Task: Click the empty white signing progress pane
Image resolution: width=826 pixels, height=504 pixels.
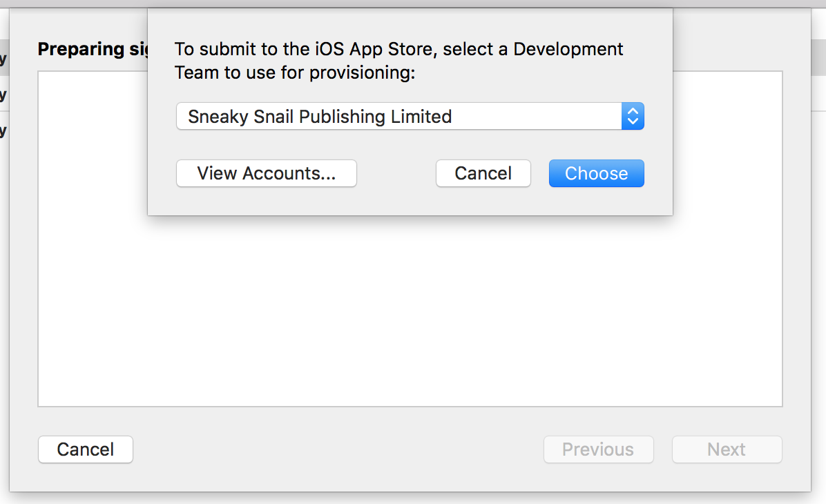Action: pyautogui.click(x=410, y=311)
